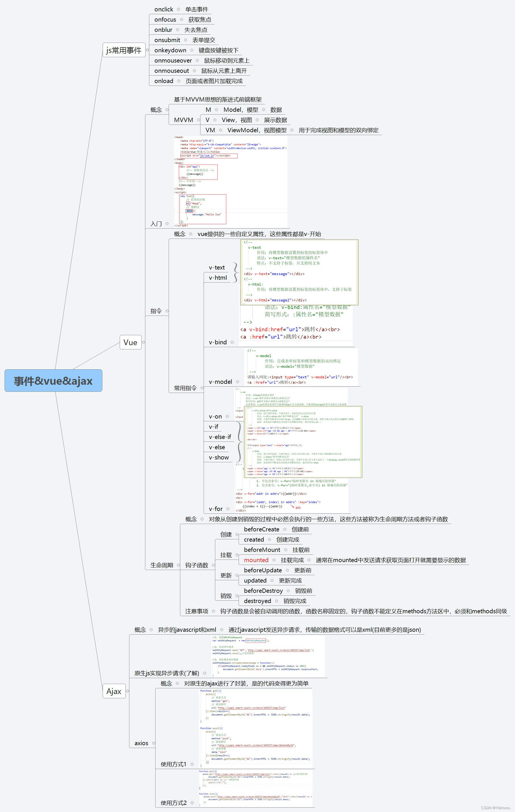Screen dimensions: 515x812
Task: Select 原生js实现异步请求(了解) node
Action: (x=167, y=673)
